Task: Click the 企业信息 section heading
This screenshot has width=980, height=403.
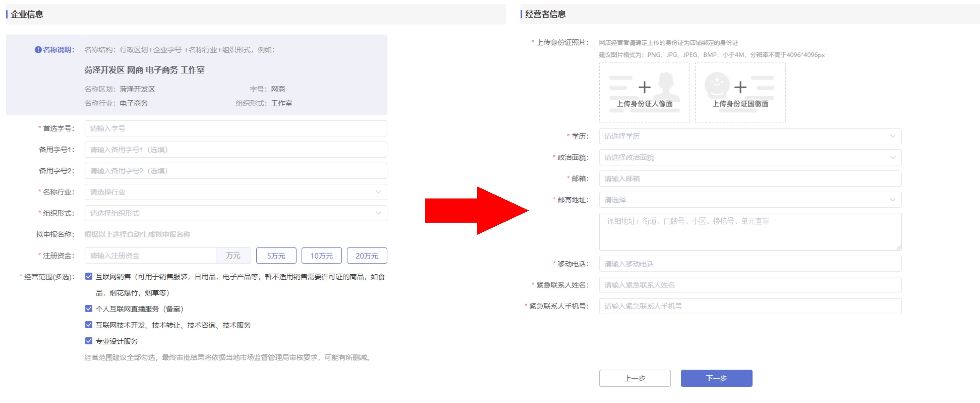Action: point(27,15)
